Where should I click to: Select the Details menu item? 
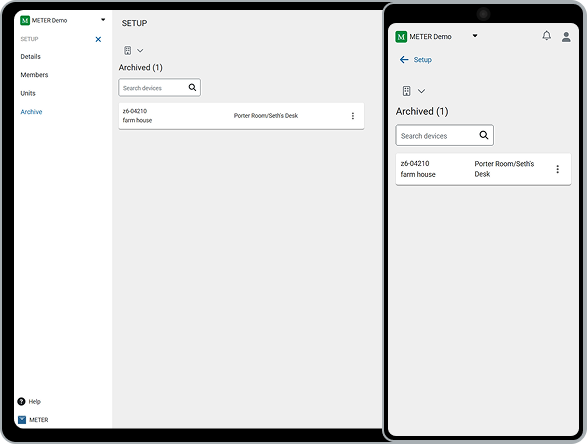[x=30, y=57]
